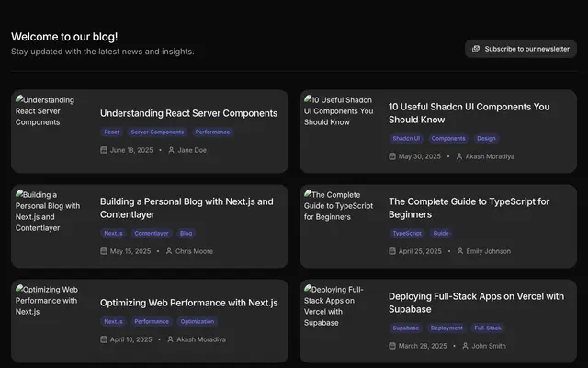Viewport: 588px width, 368px height.
Task: Click author name Emily Johnson
Action: (489, 251)
